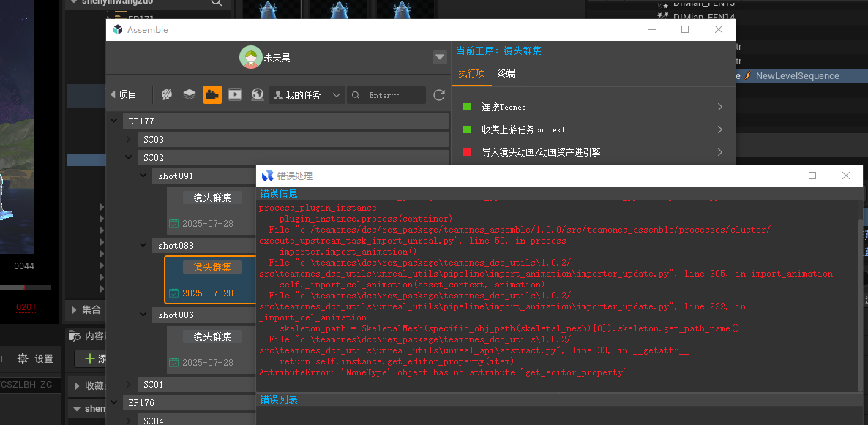Click the 项目 back button

(x=123, y=95)
